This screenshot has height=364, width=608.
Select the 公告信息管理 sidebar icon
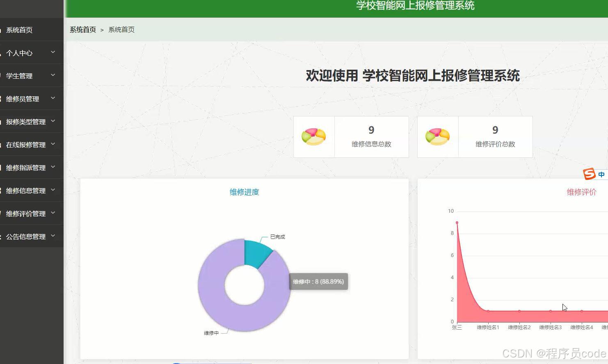[x=2, y=236]
